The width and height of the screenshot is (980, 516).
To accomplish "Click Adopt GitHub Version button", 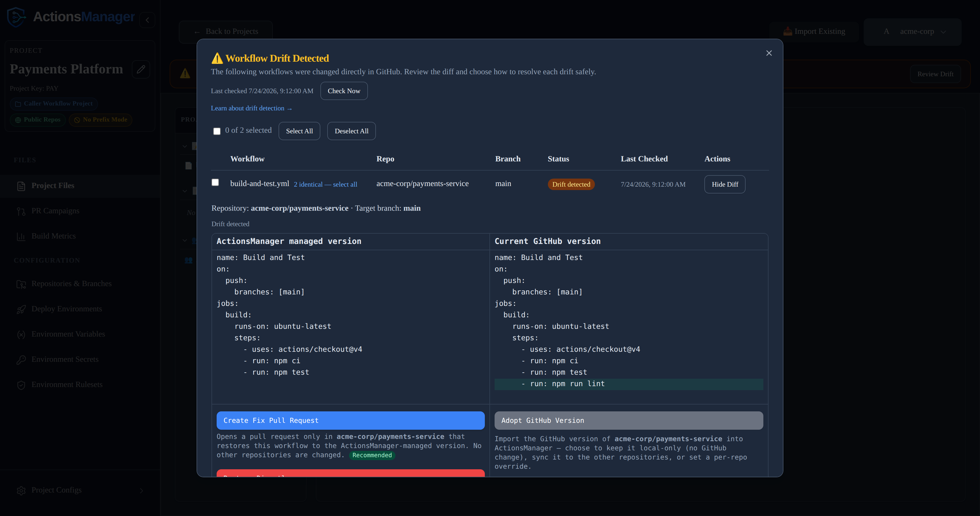I will [x=628, y=421].
